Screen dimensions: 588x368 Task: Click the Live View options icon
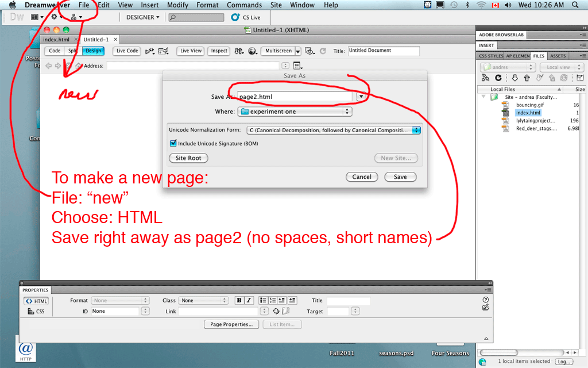[297, 66]
